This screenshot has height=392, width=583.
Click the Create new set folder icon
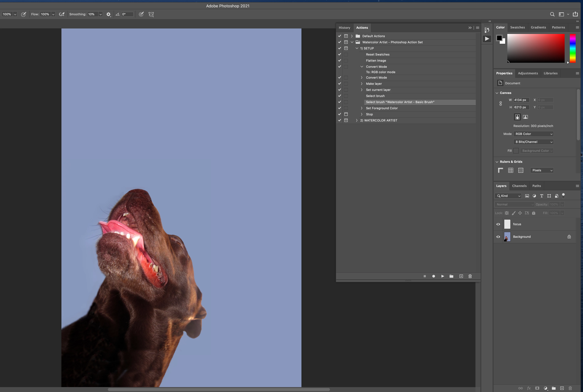451,276
